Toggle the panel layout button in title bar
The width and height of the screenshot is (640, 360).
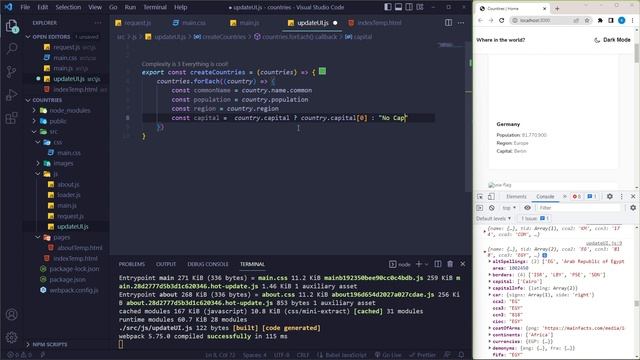click(398, 7)
